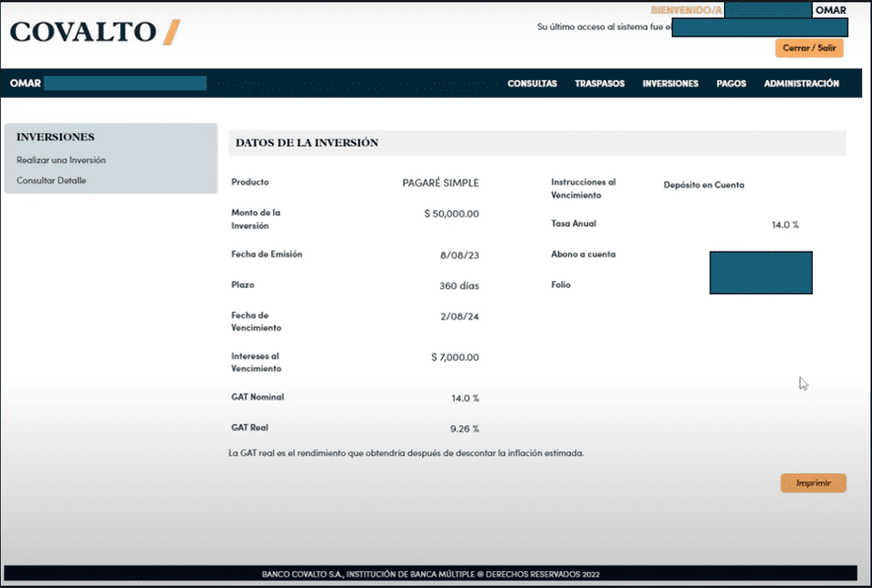Click the $ 50,000.00 investment amount
This screenshot has height=588, width=872.
[x=451, y=214]
